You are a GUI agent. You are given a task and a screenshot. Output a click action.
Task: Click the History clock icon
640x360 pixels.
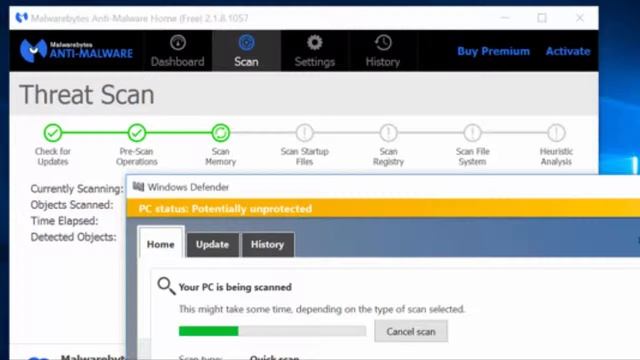coord(383,42)
